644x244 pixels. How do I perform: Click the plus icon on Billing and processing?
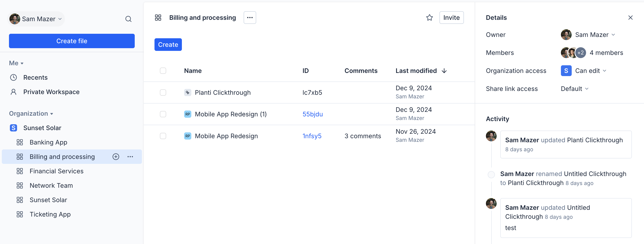[116, 157]
